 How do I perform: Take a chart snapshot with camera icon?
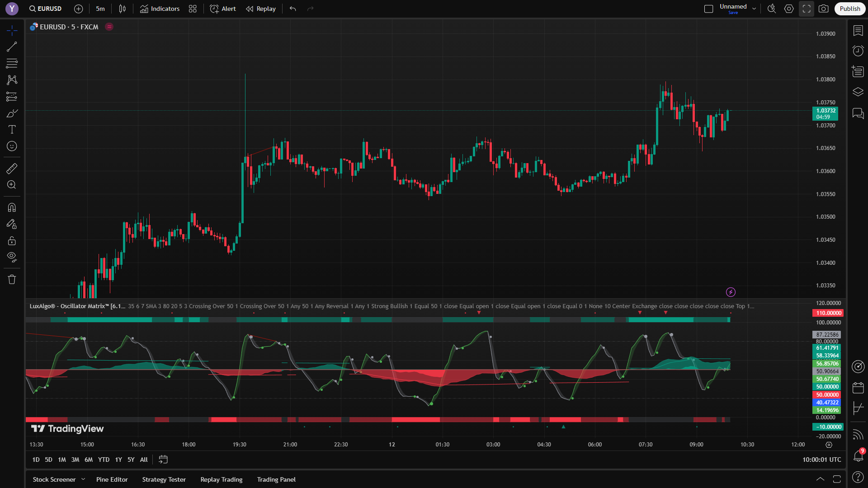pos(823,9)
